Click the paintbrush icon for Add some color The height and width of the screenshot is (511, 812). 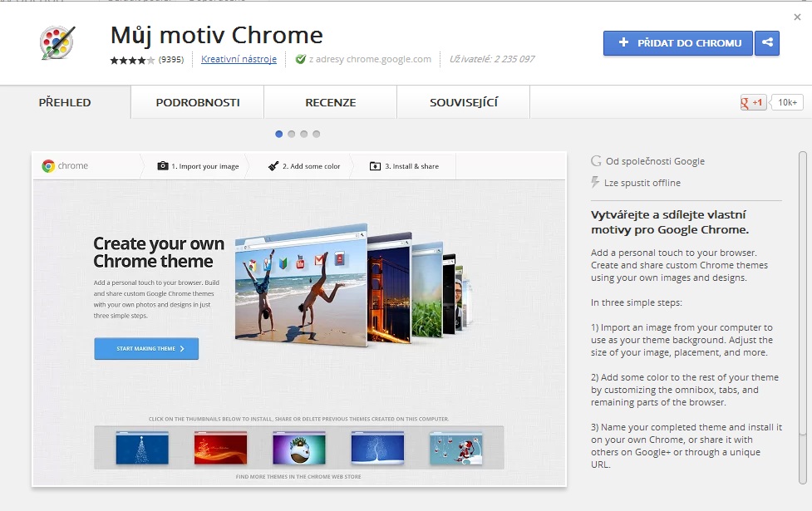[x=273, y=165]
